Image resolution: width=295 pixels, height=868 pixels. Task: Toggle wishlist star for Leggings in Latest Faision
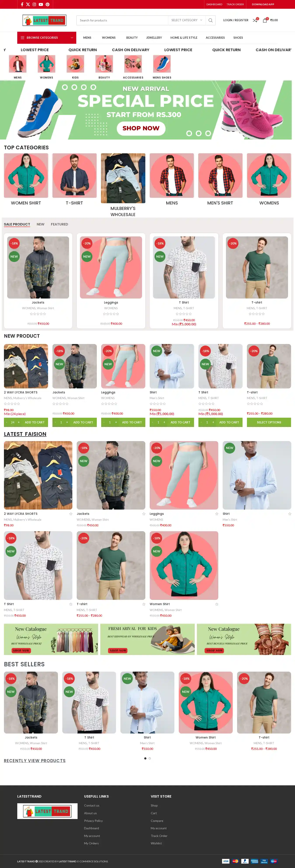217,514
